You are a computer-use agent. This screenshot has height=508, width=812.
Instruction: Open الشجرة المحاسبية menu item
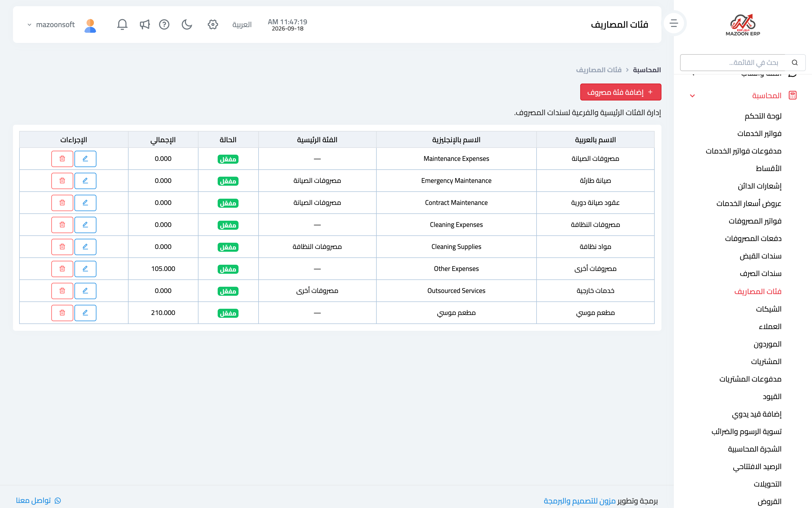click(x=754, y=449)
